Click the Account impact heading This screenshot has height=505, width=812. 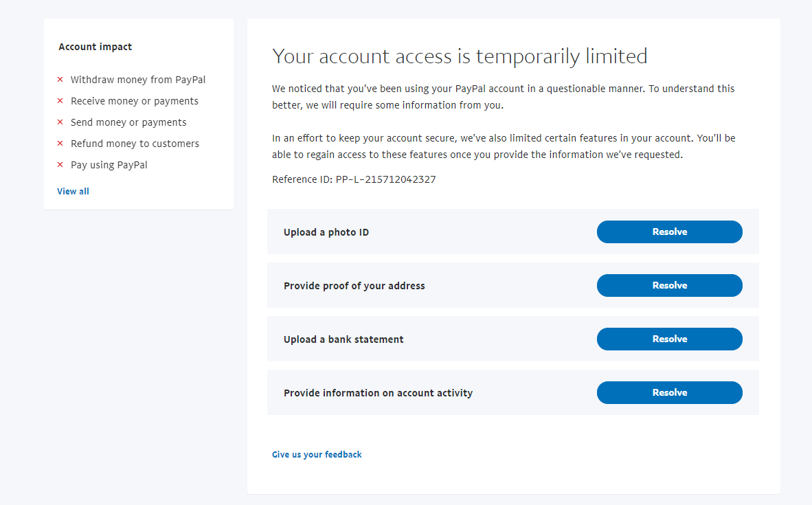pos(95,47)
